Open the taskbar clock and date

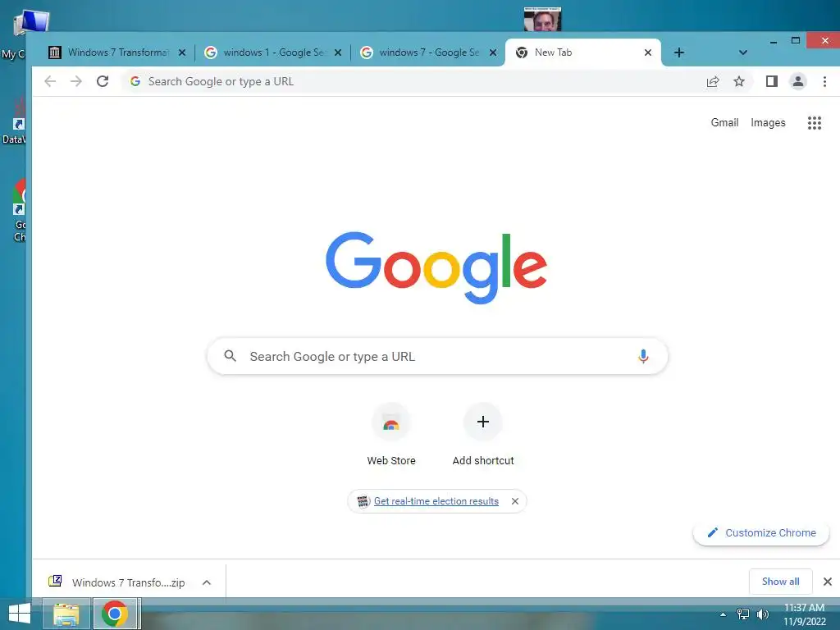(805, 614)
